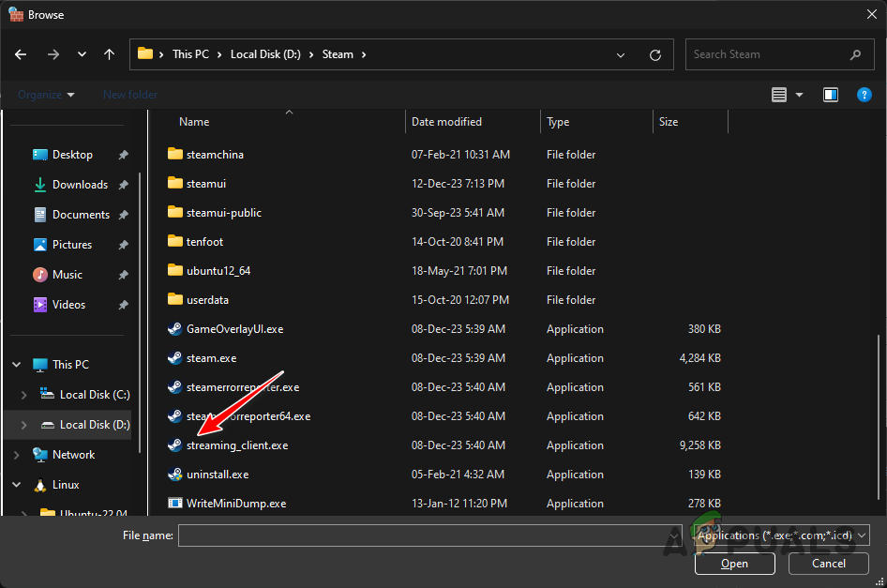The width and height of the screenshot is (887, 588).
Task: Click the Open button
Action: (x=734, y=564)
